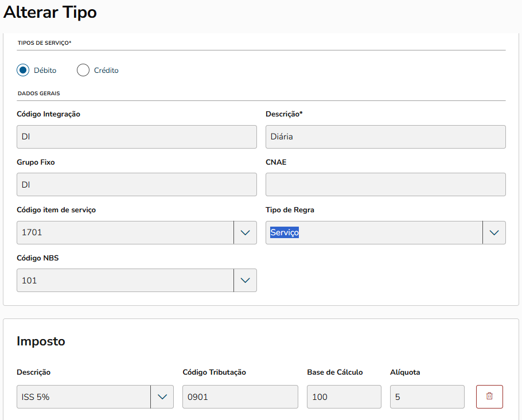The width and height of the screenshot is (522, 420).
Task: Expand the Código NBS dropdown arrow
Action: coord(245,281)
